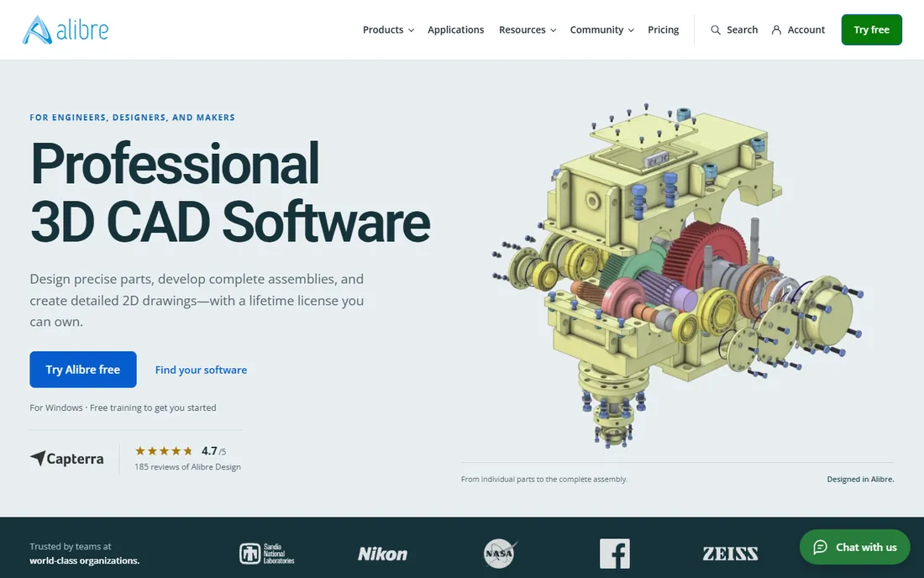Click the Account person icon
The height and width of the screenshot is (578, 924).
click(x=776, y=30)
